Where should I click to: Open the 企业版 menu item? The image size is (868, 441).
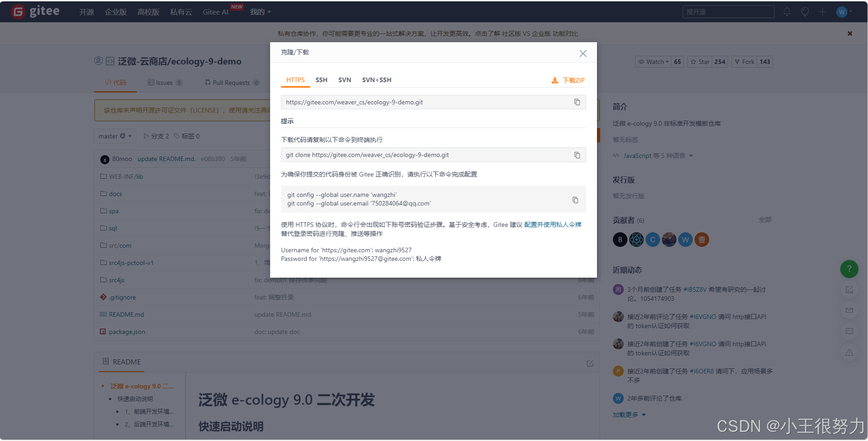click(116, 12)
